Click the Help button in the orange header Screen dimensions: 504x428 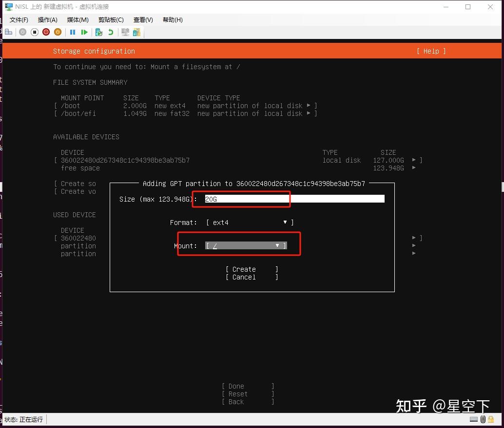(431, 51)
